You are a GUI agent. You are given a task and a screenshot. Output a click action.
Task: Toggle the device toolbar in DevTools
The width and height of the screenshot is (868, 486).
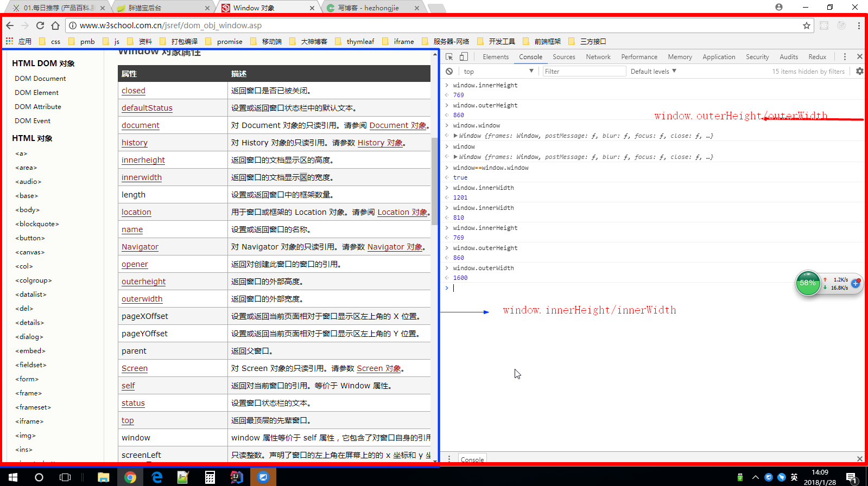(x=464, y=56)
